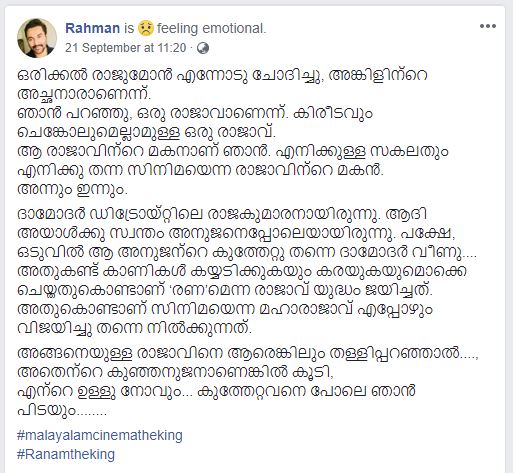513x473 pixels.
Task: Click the line starting 'ദാമോദർ ഡിട്രോയ്റ്റിലെ'
Action: (x=222, y=214)
